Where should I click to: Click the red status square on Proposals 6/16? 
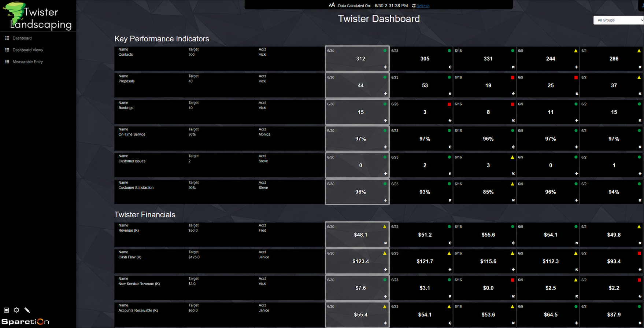pyautogui.click(x=512, y=77)
